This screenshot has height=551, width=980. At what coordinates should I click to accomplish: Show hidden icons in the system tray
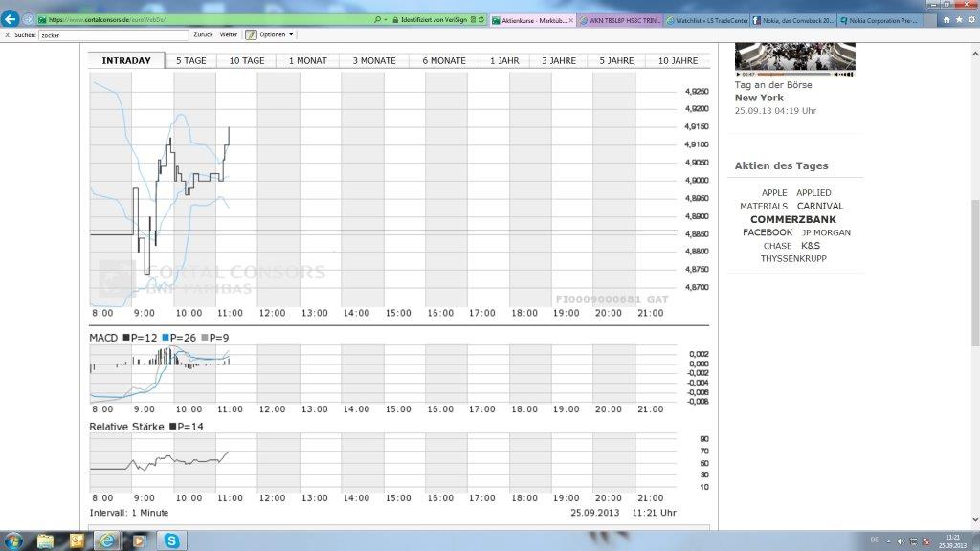tap(888, 541)
